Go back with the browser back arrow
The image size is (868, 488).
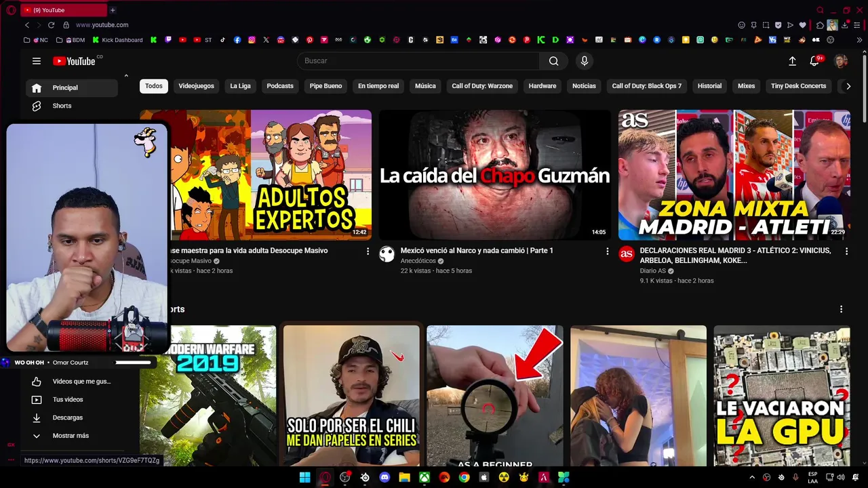coord(27,25)
